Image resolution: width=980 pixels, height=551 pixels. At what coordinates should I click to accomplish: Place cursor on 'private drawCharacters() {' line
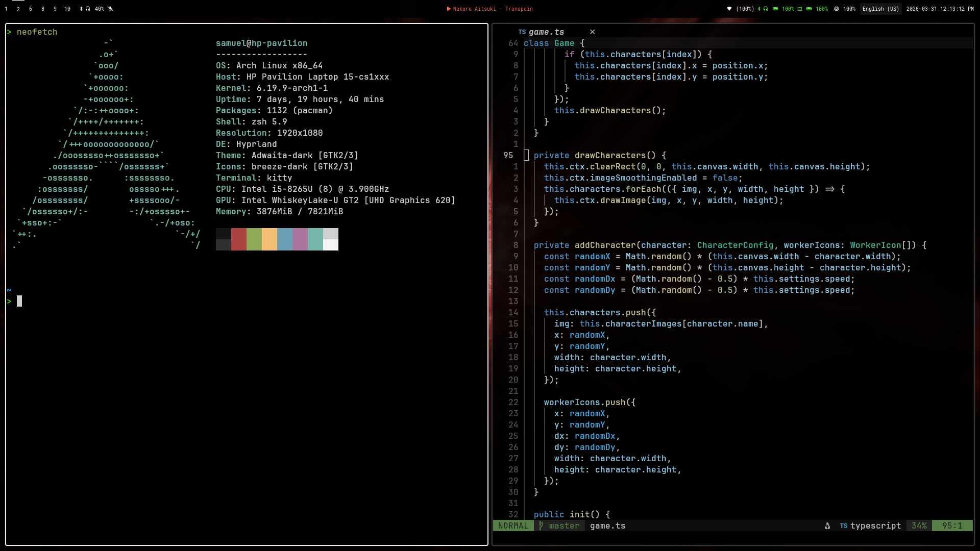[x=600, y=155]
